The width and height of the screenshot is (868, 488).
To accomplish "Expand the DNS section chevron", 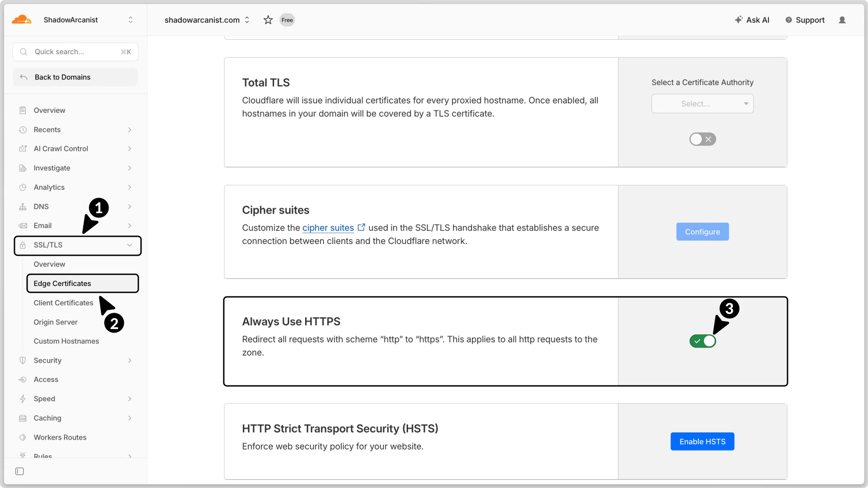I will coord(130,206).
